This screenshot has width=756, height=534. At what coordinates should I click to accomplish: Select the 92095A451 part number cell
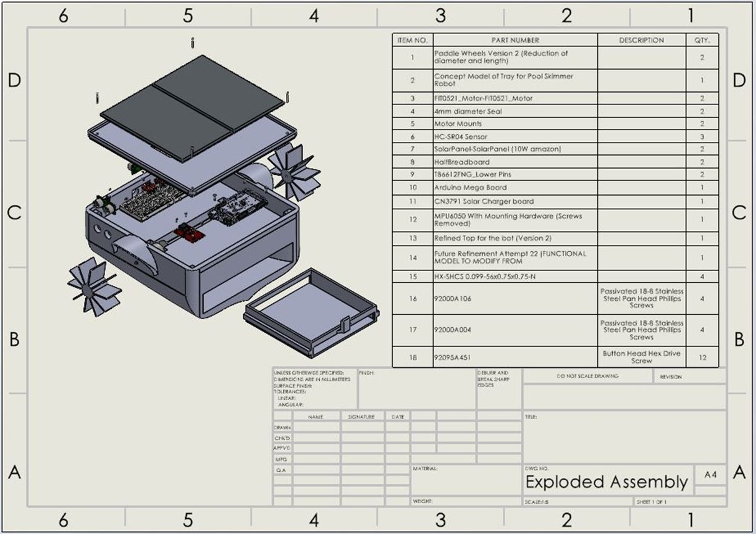click(515, 357)
